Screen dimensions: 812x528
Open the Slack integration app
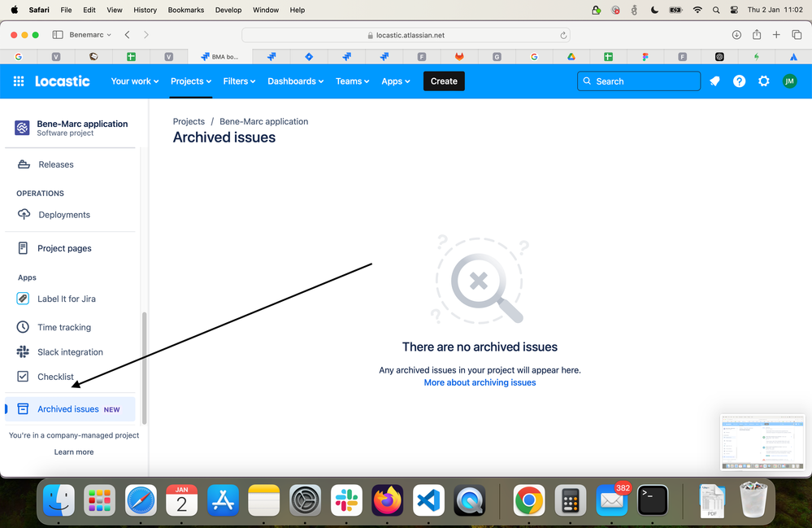(69, 351)
